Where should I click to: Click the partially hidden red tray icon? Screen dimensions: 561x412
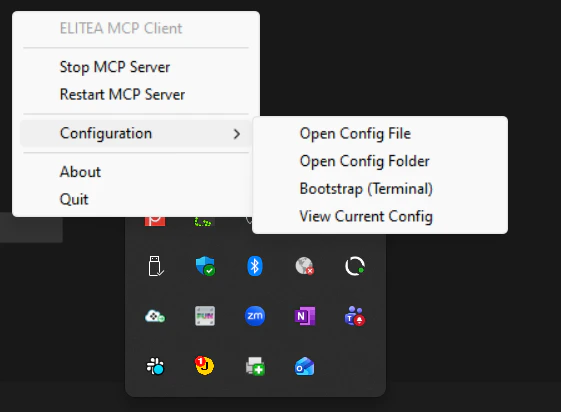click(155, 221)
